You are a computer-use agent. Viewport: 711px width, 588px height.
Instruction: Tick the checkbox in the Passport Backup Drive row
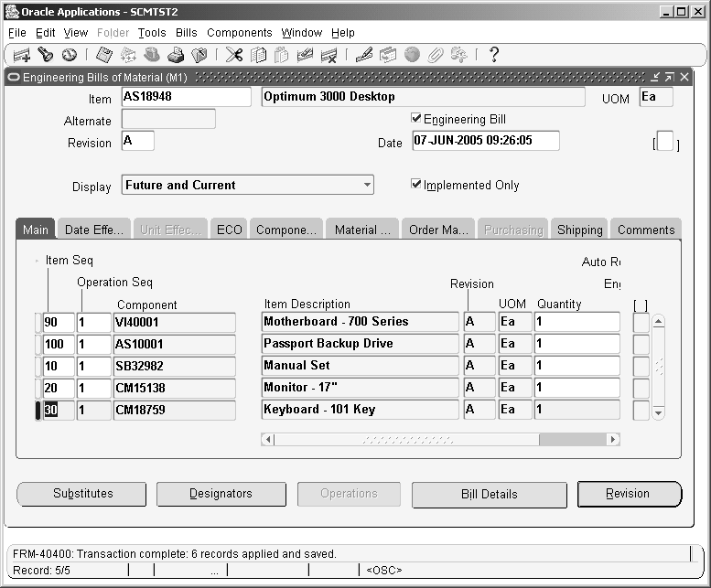click(641, 344)
